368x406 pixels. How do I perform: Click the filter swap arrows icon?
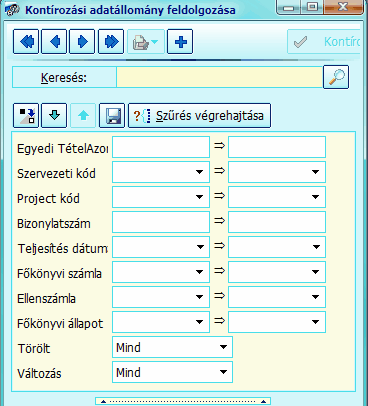coord(26,116)
